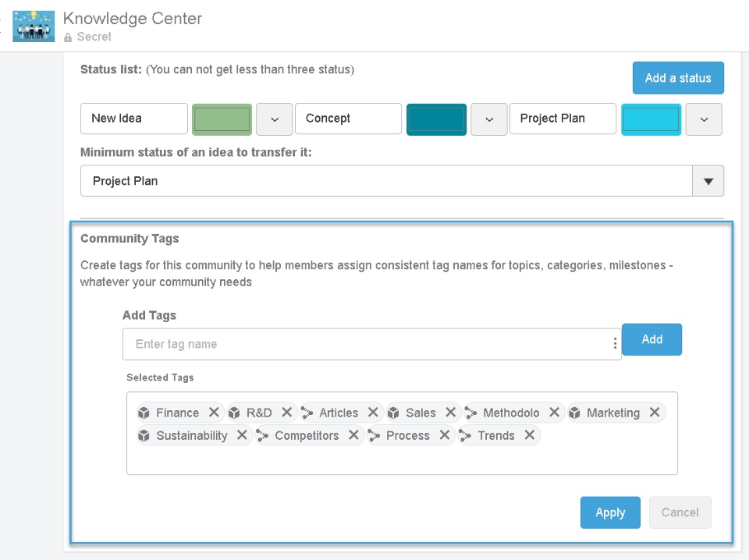Remove the Trends tag
Image resolution: width=749 pixels, height=560 pixels.
point(530,435)
